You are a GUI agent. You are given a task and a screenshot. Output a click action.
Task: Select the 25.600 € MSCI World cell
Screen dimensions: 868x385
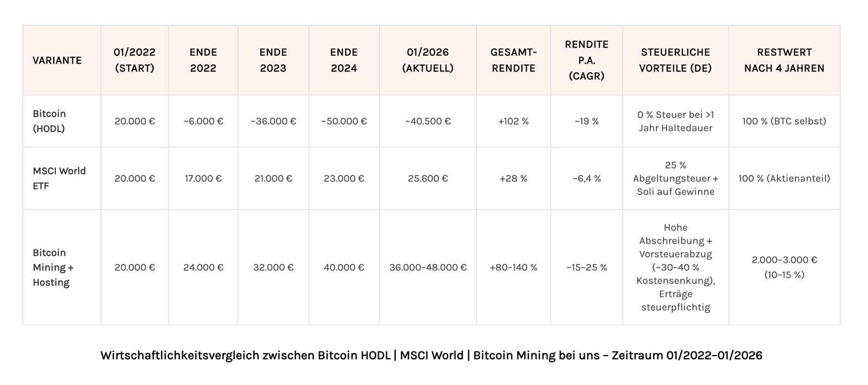[427, 178]
